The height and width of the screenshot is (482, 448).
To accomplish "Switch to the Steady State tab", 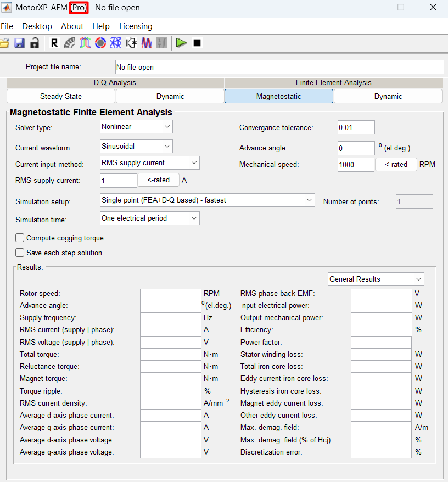I will [61, 96].
